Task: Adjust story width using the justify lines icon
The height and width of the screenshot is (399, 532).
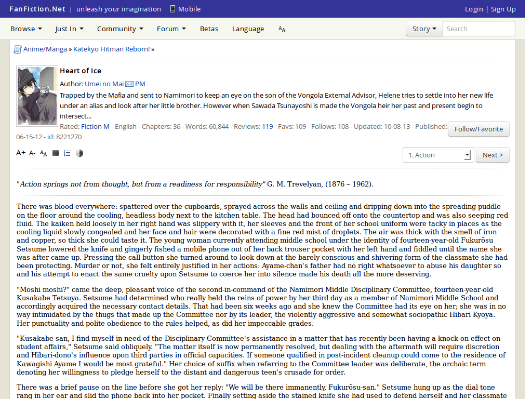Action: pos(55,153)
